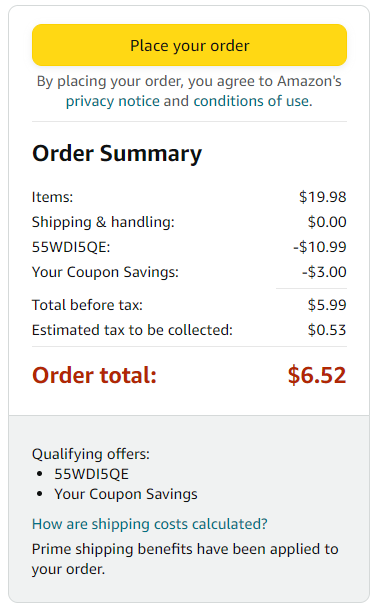This screenshot has height=607, width=376.
Task: Click the $6.52 order total amount
Action: coord(317,375)
